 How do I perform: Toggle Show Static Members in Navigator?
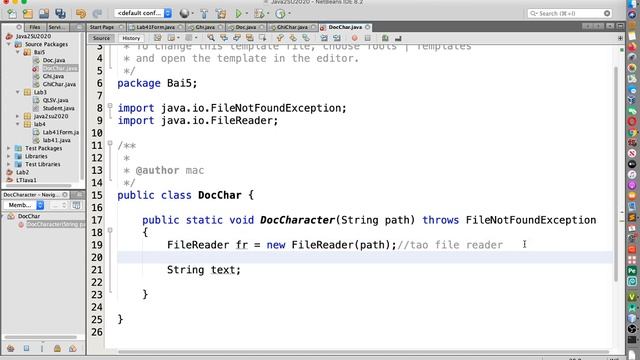(x=42, y=349)
